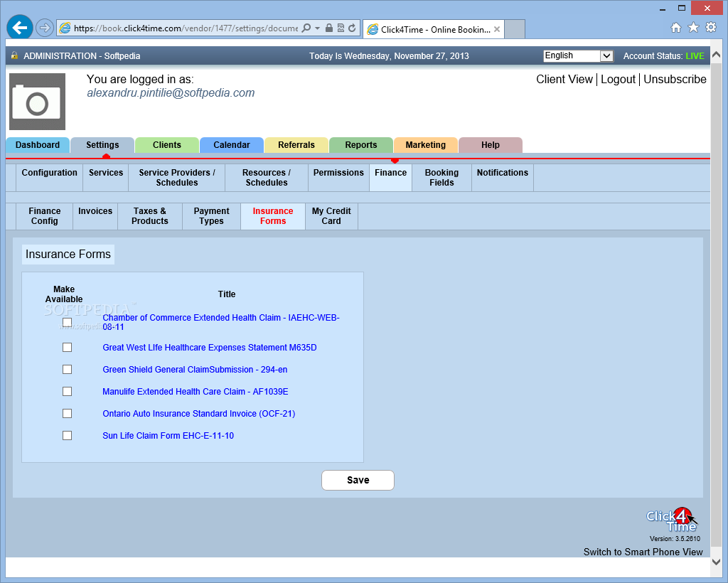Screen dimensions: 728x583
Task: Switch to the Dashboard tab
Action: tap(38, 145)
